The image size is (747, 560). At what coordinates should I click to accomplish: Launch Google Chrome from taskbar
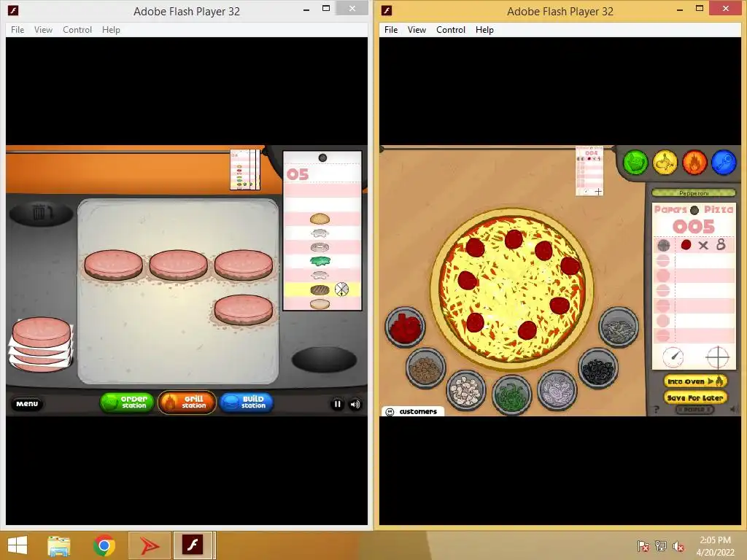104,545
